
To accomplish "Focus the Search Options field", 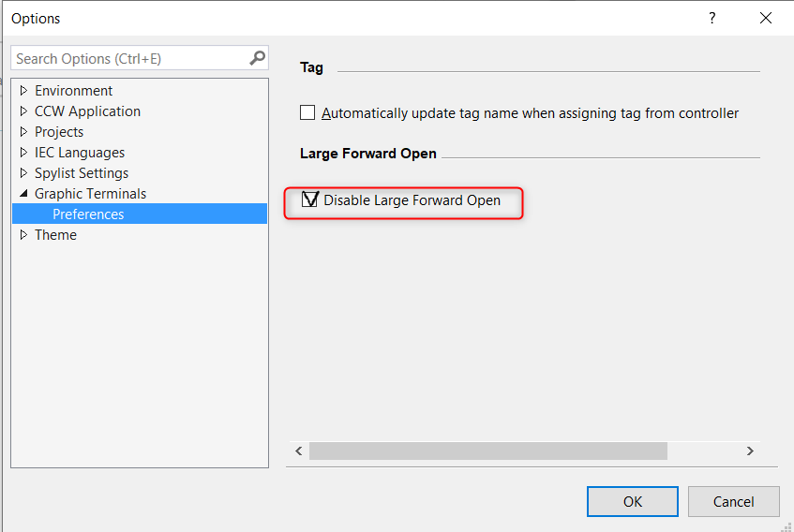I will point(131,58).
